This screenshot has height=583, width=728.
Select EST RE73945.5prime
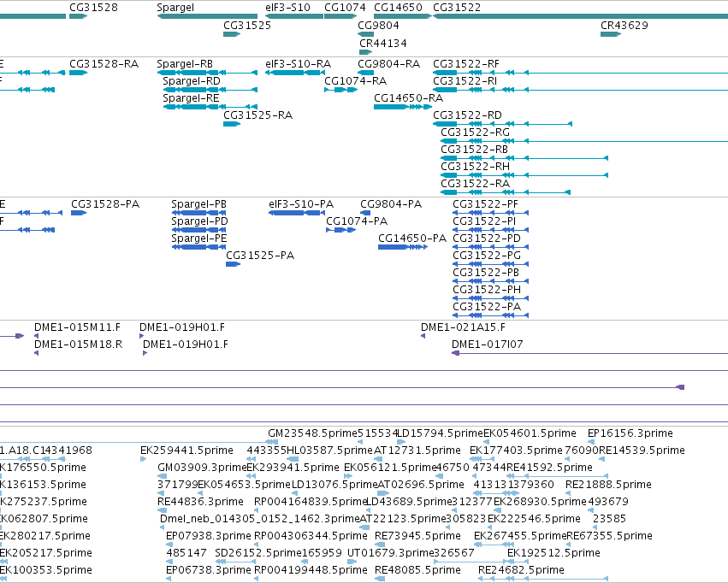[379, 545]
